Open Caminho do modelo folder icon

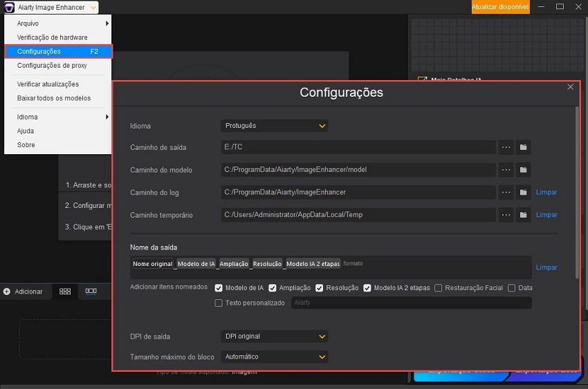point(523,169)
